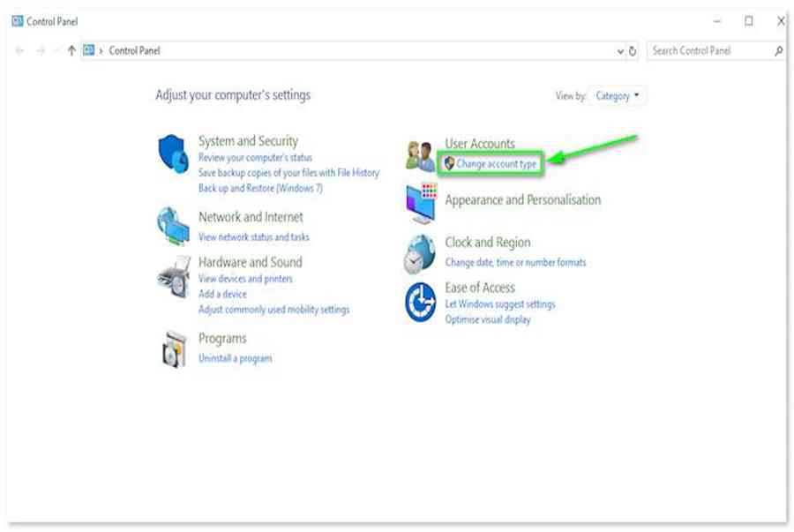Click Review your computer's status

click(x=255, y=157)
